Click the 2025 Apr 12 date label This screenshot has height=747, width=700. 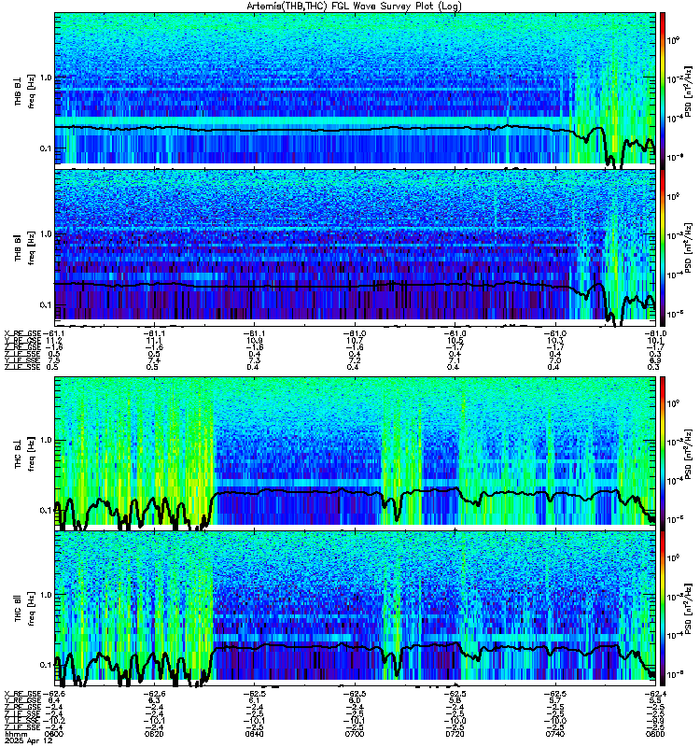coord(28,740)
